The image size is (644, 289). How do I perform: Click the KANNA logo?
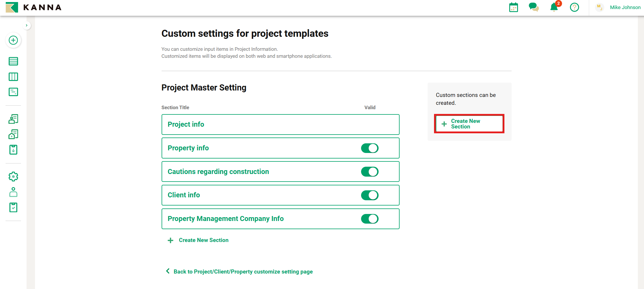click(x=34, y=7)
